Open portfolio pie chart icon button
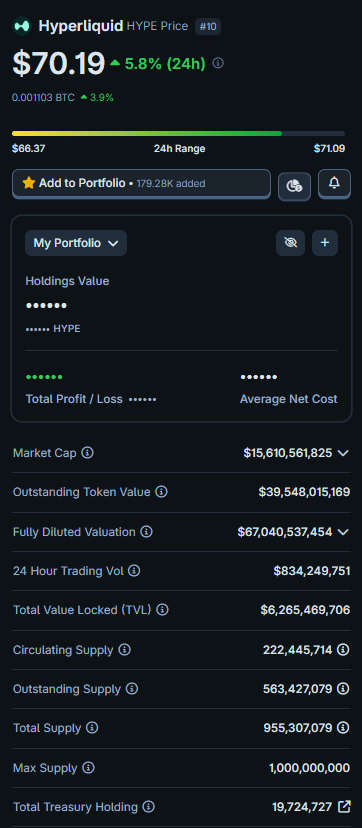The width and height of the screenshot is (362, 828). click(x=294, y=185)
